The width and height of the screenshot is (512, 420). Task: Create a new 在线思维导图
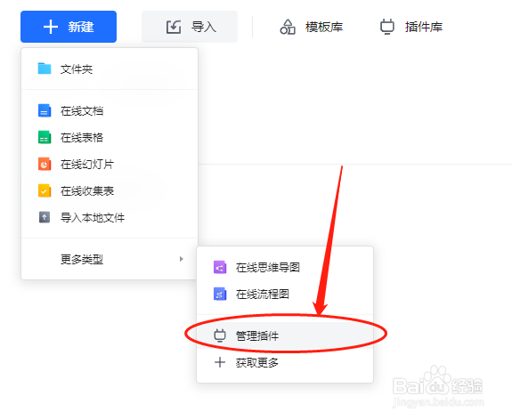(x=285, y=267)
